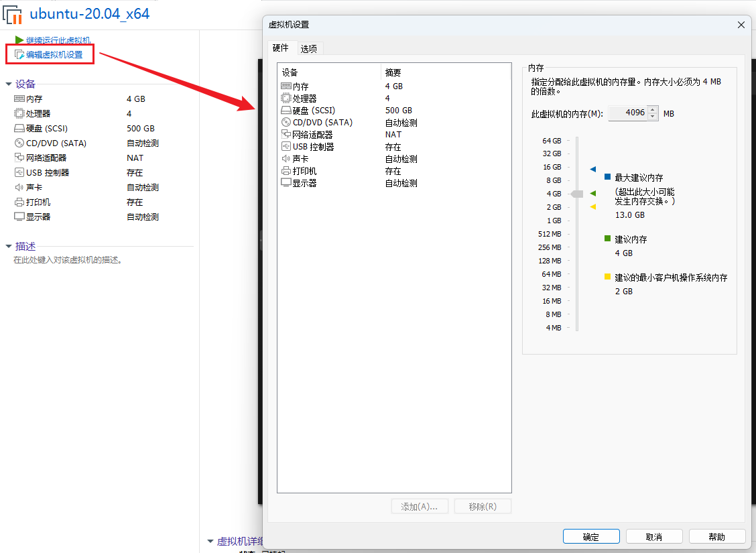Click 500 GB value in left panel

coord(141,128)
